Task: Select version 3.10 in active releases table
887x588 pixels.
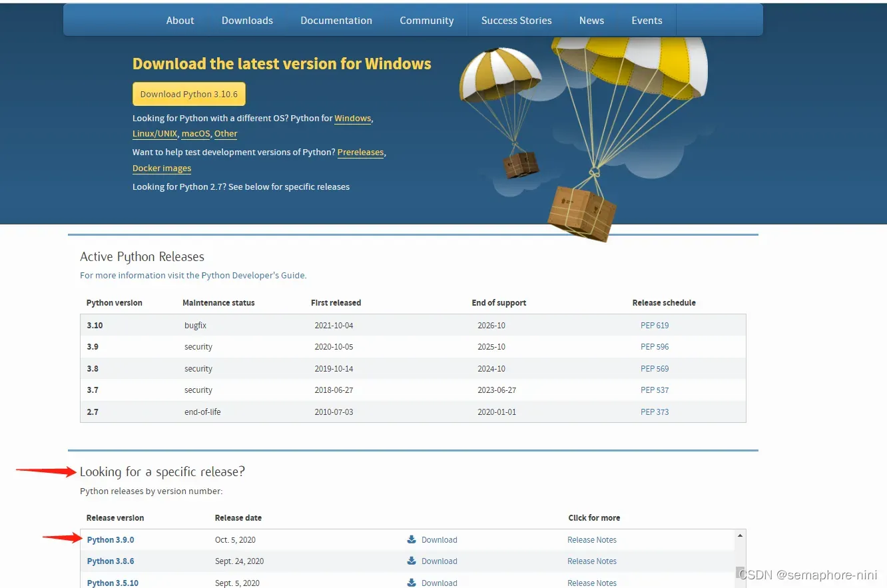Action: coord(95,326)
